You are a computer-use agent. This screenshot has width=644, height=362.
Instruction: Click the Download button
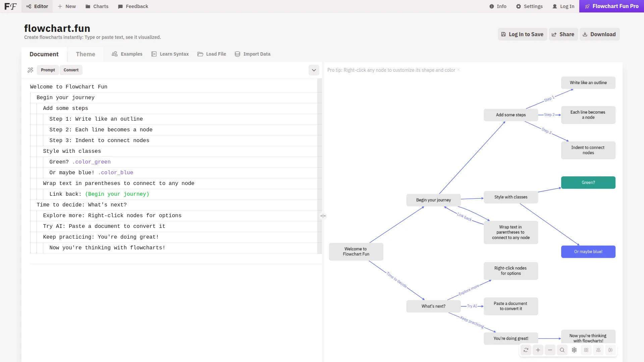600,34
